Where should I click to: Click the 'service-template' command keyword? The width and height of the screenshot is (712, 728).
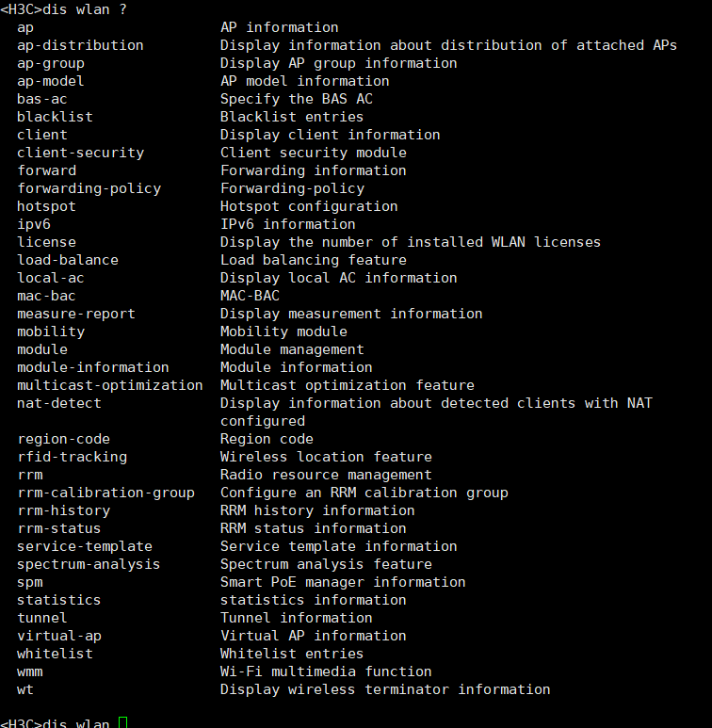[84, 546]
